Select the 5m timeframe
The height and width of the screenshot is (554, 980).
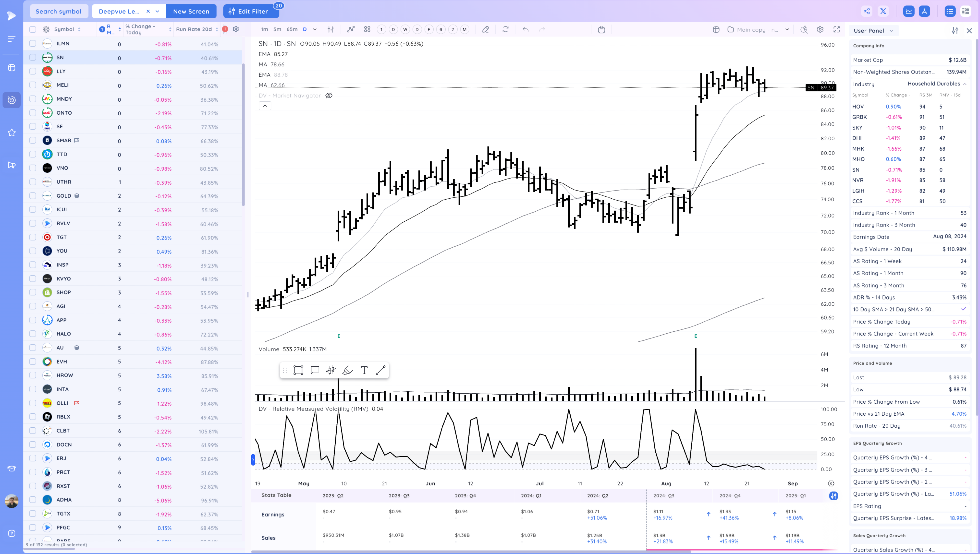click(277, 29)
